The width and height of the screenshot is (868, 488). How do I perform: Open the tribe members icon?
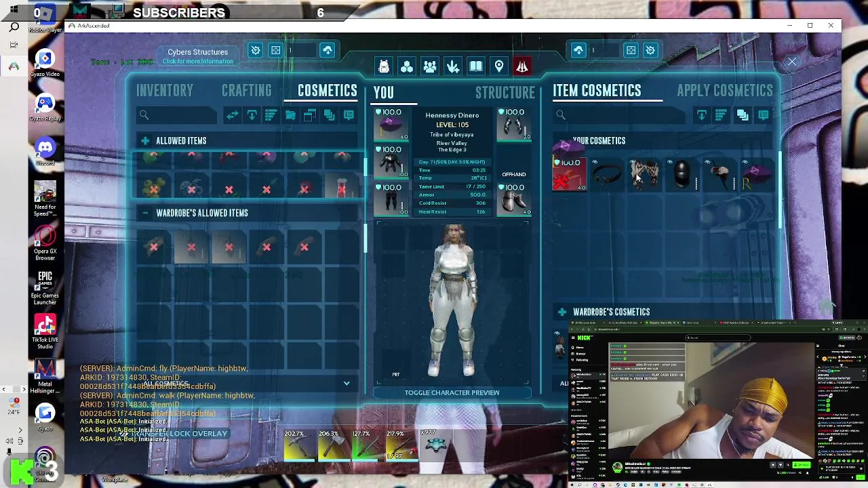point(430,66)
